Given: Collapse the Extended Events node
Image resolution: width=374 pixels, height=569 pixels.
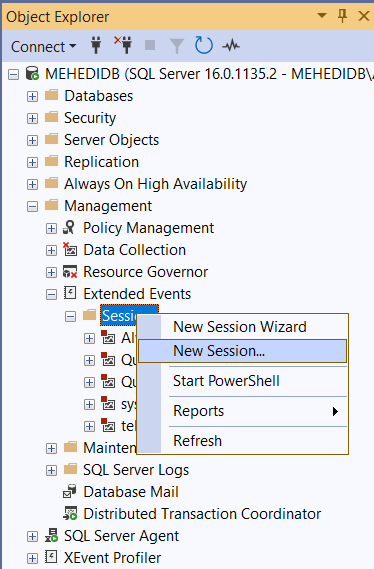Looking at the screenshot, I should 52,294.
